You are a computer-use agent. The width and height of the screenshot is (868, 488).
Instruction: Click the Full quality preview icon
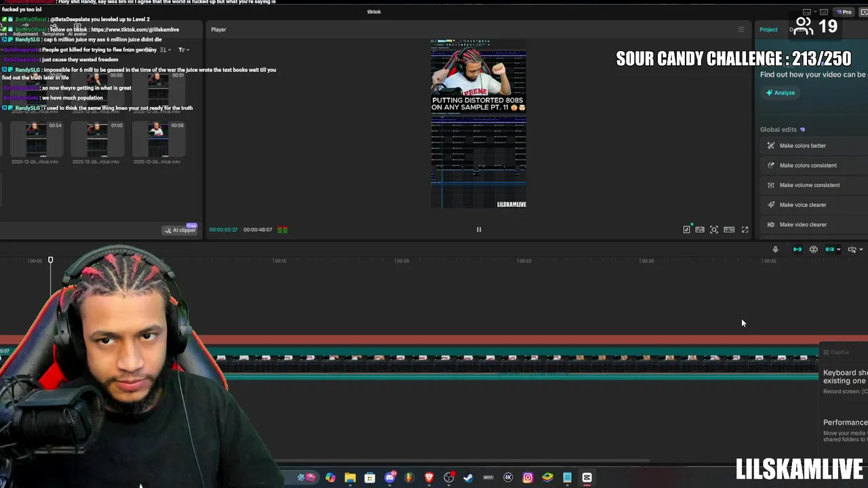(x=700, y=230)
